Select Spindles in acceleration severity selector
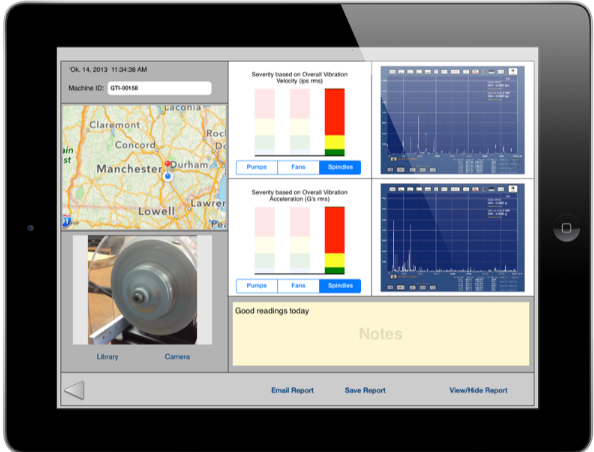The height and width of the screenshot is (452, 594). pyautogui.click(x=340, y=286)
